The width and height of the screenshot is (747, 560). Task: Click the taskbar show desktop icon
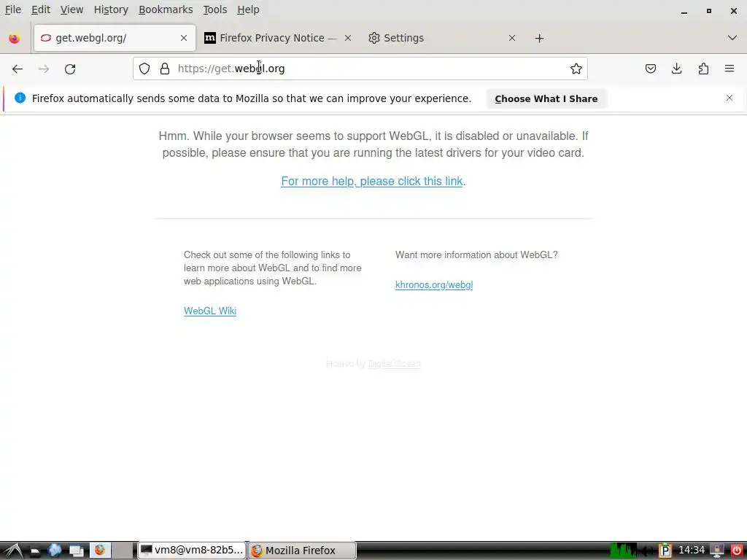[x=76, y=551]
